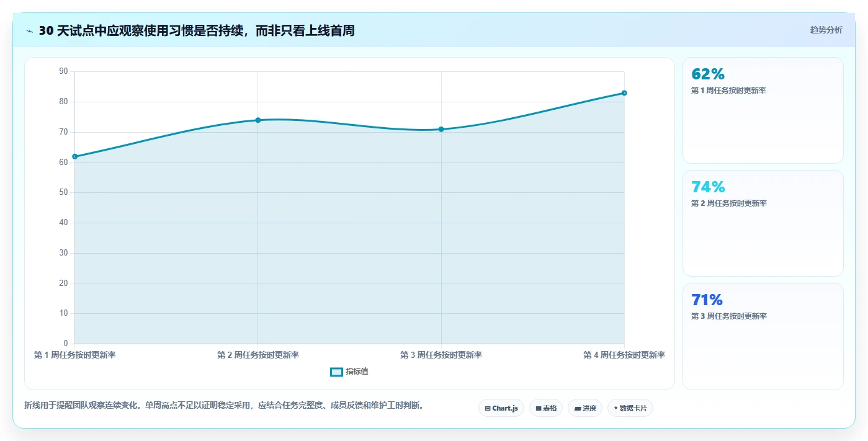Click the lightning icon beside the title
868x441 pixels.
29,31
